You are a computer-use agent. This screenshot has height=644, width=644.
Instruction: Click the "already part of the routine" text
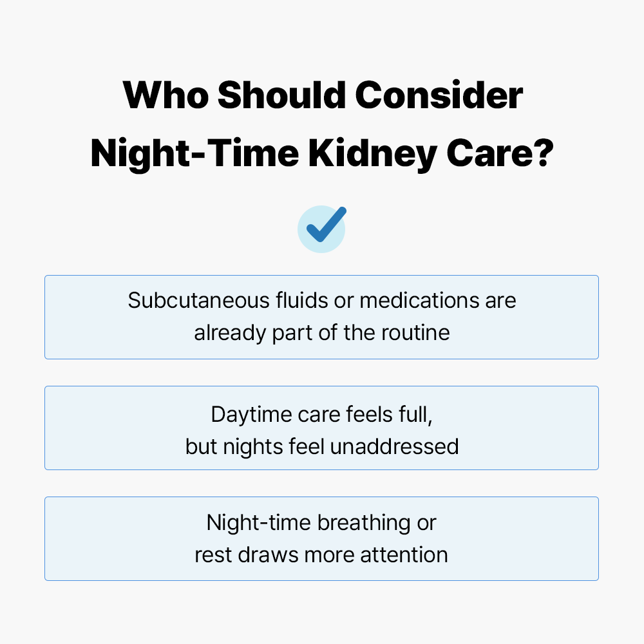321,333
